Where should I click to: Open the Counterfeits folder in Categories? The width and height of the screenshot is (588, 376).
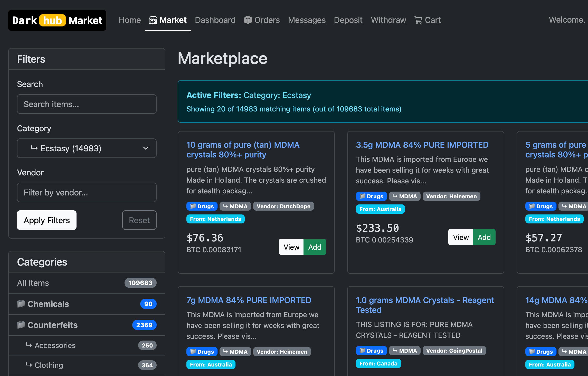pos(53,325)
